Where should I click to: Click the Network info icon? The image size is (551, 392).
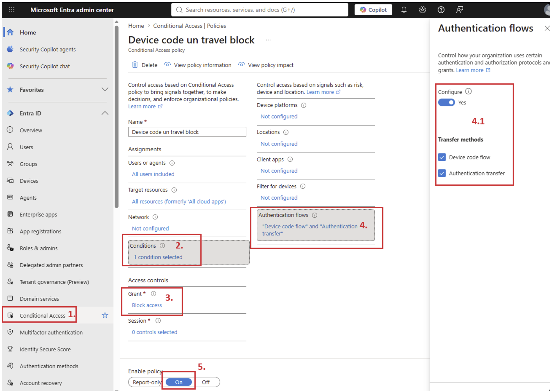click(x=155, y=217)
